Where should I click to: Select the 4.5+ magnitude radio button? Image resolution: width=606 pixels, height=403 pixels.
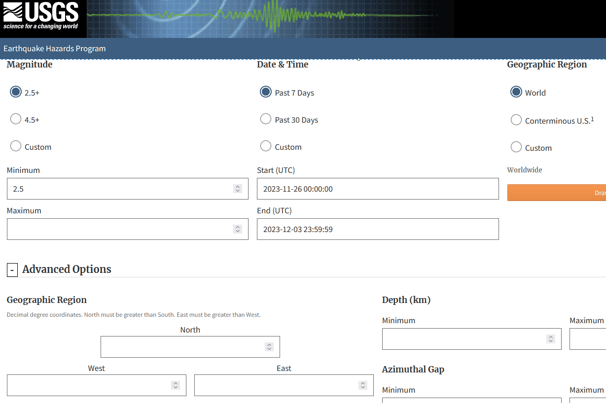click(x=15, y=119)
